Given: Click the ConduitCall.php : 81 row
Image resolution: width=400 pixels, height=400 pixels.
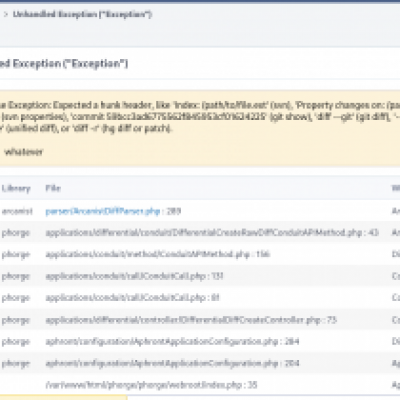Looking at the screenshot, I should [200, 298].
